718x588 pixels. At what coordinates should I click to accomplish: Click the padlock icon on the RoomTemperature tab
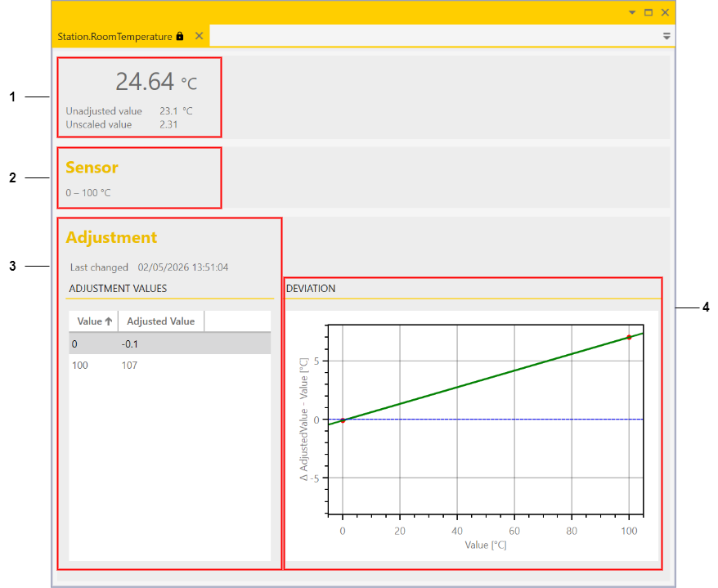click(x=179, y=36)
